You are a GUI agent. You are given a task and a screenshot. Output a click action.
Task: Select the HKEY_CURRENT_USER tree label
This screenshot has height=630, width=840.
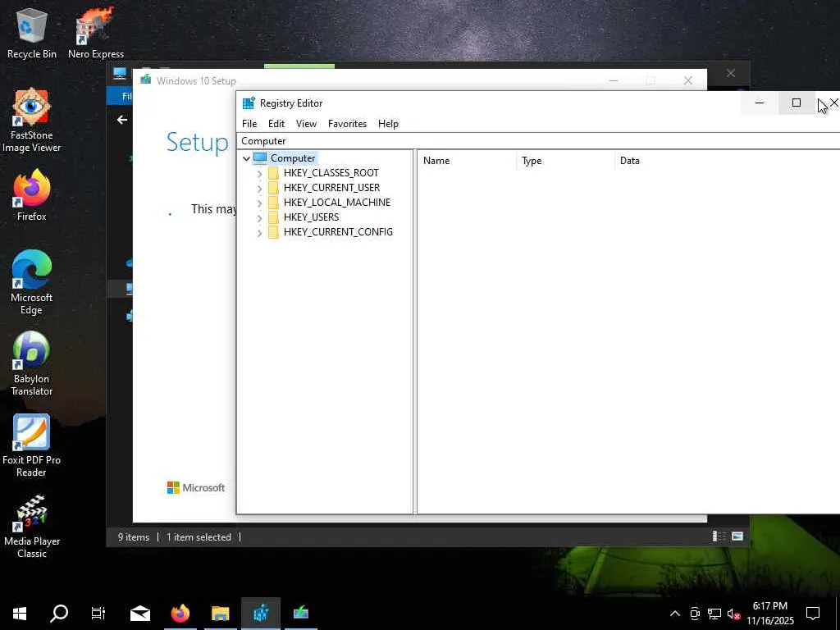(x=331, y=188)
